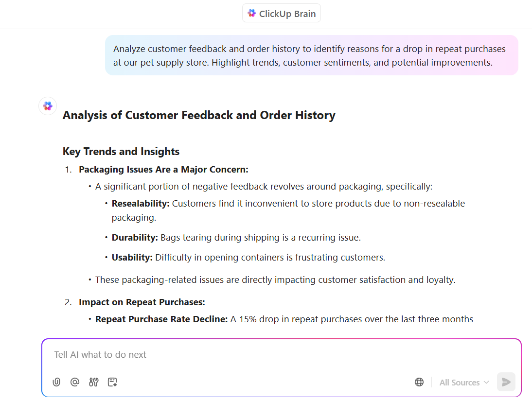This screenshot has height=401, width=532.
Task: Expand the All Sources dropdown
Action: pos(464,383)
